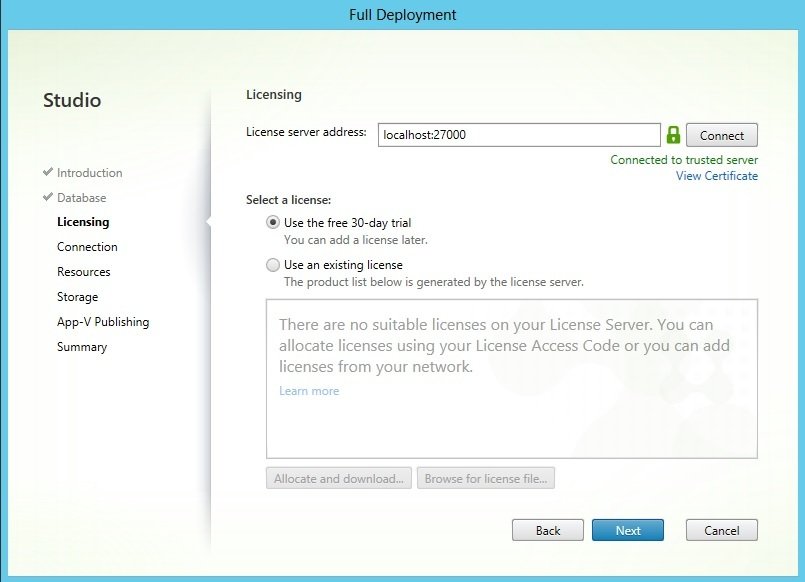Open the Storage step in sidebar
This screenshot has height=582, width=805.
click(x=78, y=297)
